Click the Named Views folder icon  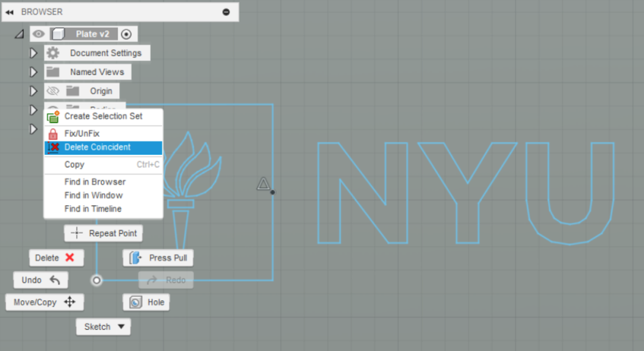[52, 72]
